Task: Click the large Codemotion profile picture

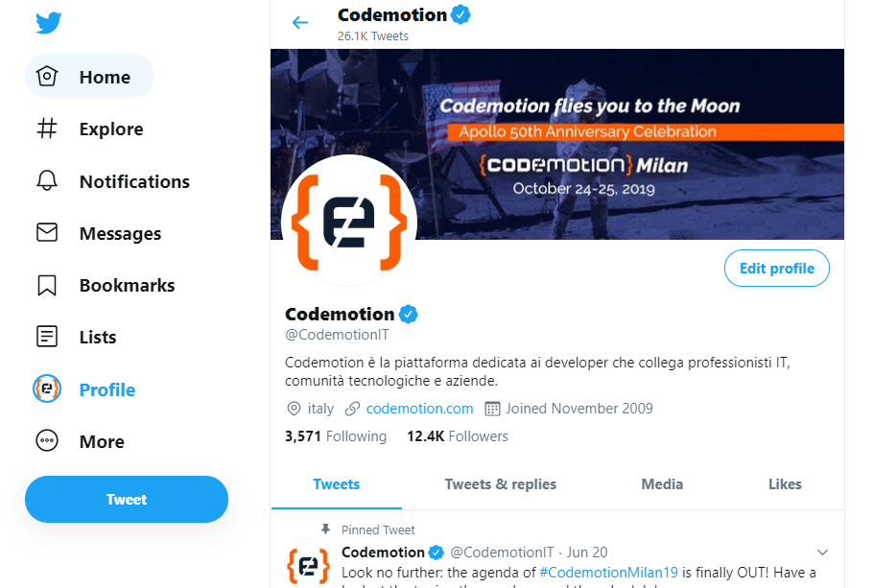Action: (x=349, y=222)
